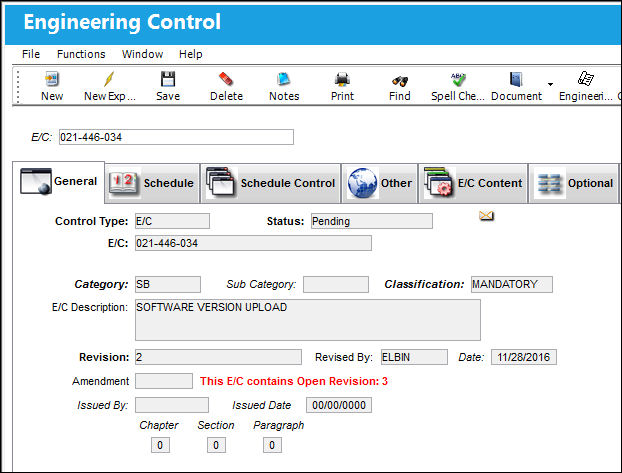Open the Functions menu
The width and height of the screenshot is (622, 473).
81,54
